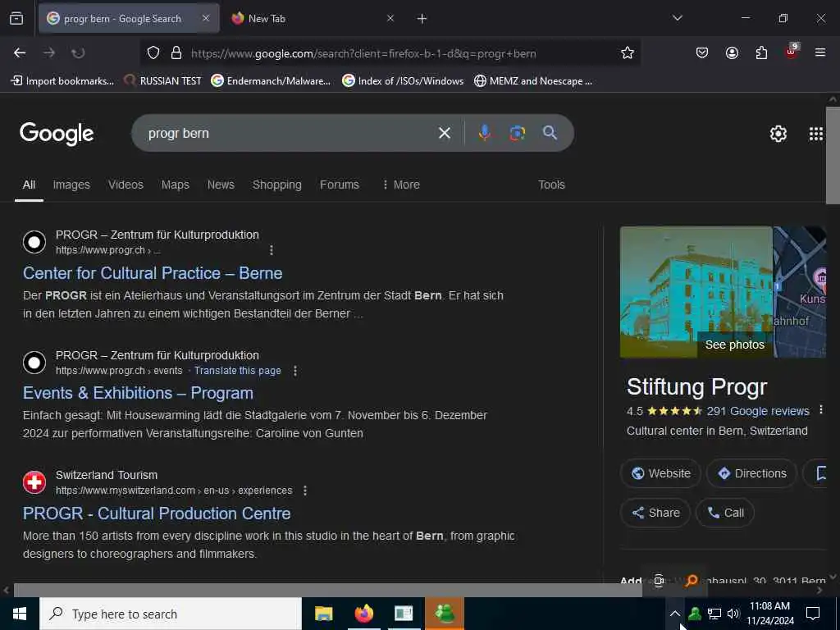
Task: Open options menu for Switzerland Tourism result
Action: point(305,491)
